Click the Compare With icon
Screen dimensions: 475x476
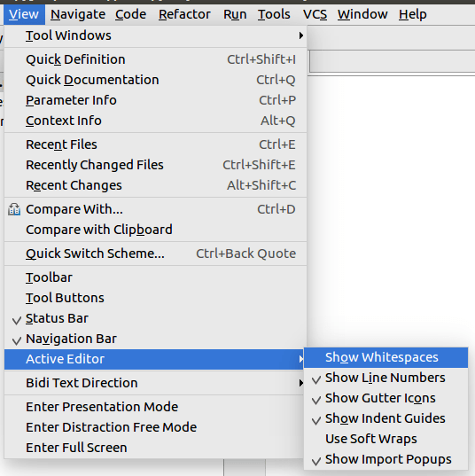[14, 209]
